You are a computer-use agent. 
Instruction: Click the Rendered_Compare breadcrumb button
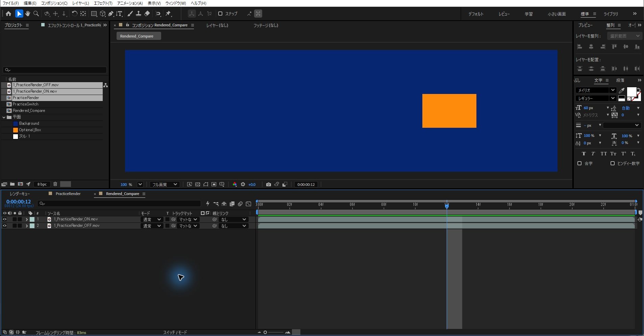[x=139, y=36]
